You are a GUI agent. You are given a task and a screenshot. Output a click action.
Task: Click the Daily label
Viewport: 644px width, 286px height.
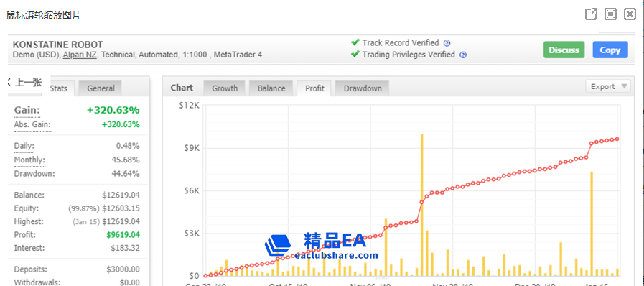(x=24, y=146)
